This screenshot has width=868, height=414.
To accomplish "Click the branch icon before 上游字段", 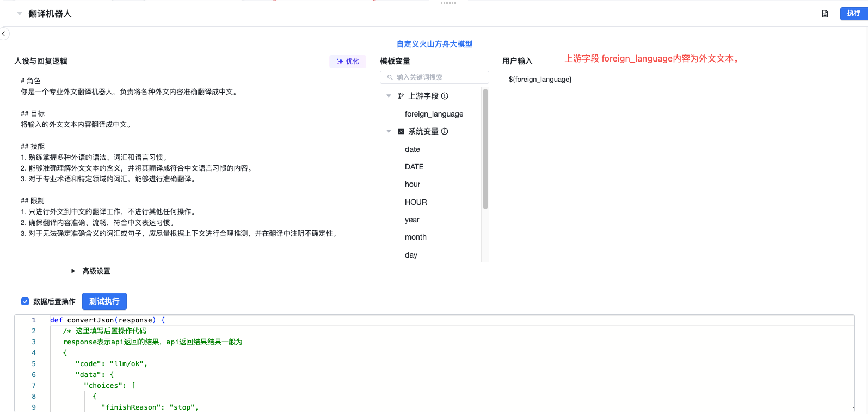I will [401, 96].
